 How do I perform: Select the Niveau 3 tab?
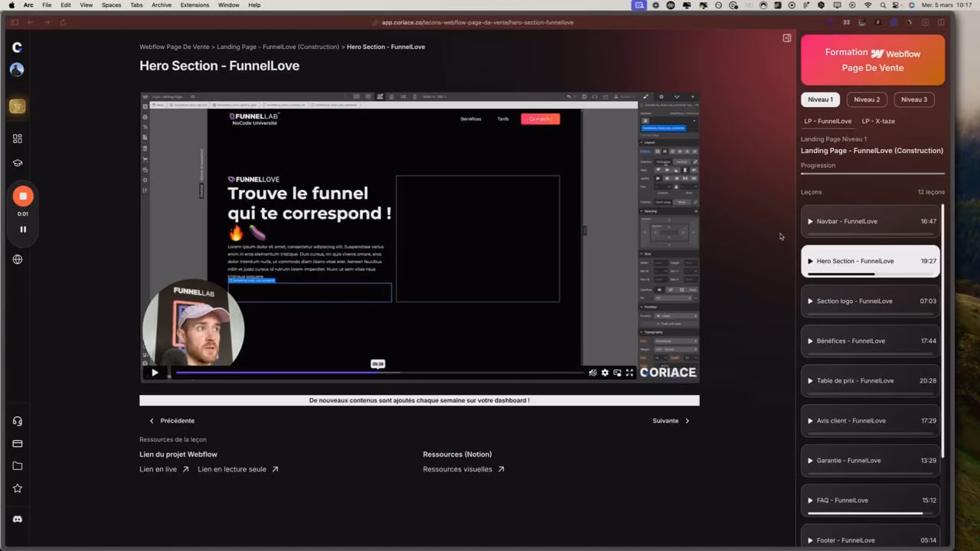pyautogui.click(x=914, y=99)
